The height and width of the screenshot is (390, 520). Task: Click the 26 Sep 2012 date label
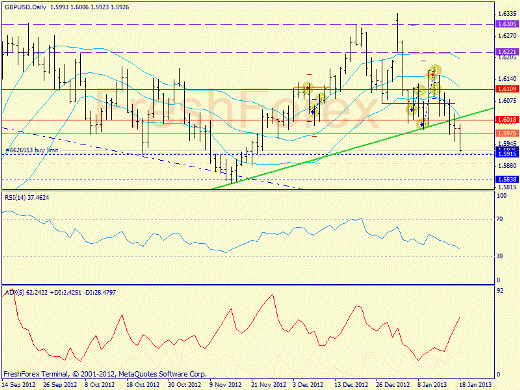[60, 384]
